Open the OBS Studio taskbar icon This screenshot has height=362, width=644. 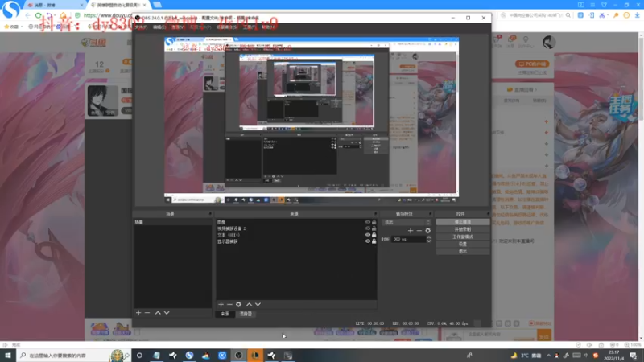pyautogui.click(x=238, y=356)
